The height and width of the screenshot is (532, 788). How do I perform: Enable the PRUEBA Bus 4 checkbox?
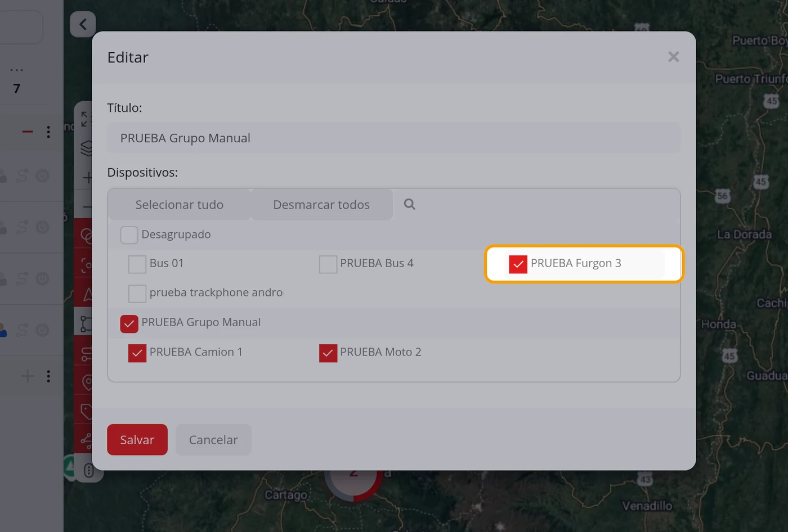click(328, 264)
